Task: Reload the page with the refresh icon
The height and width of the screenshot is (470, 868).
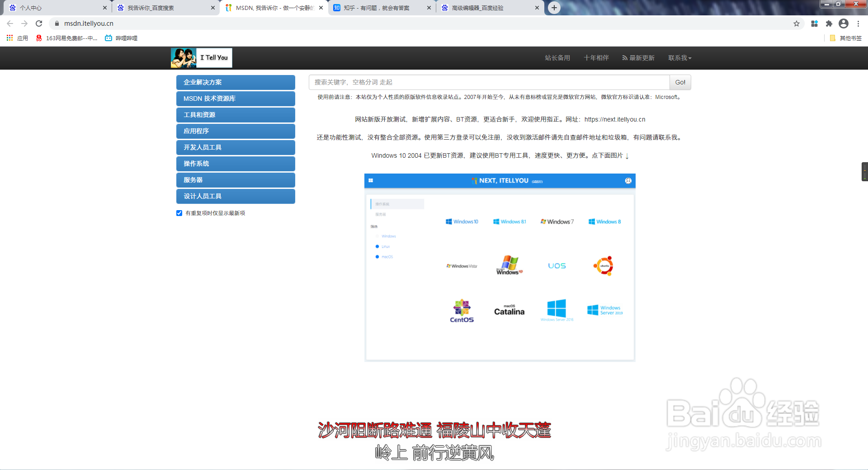Action: coord(39,23)
